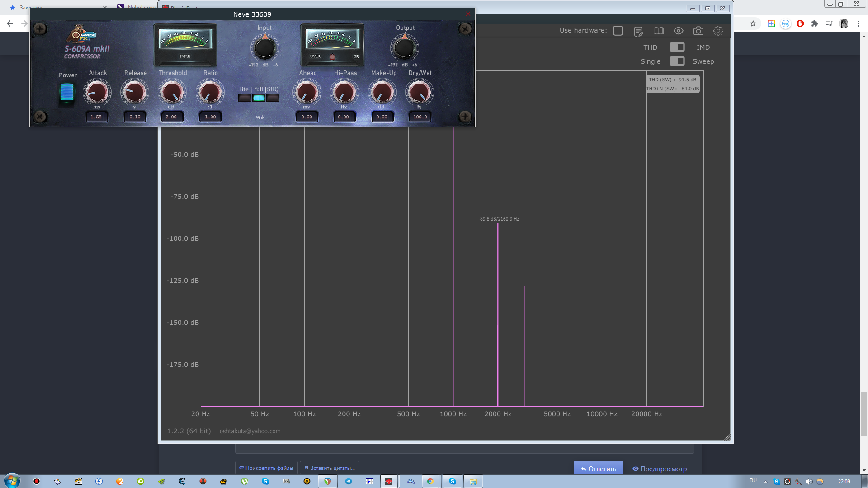Image resolution: width=868 pixels, height=488 pixels.
Task: Click the OVER / GR meter display
Action: click(332, 45)
